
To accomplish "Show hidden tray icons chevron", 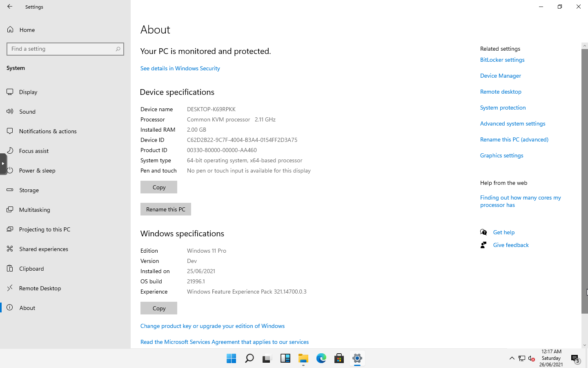I will point(512,359).
